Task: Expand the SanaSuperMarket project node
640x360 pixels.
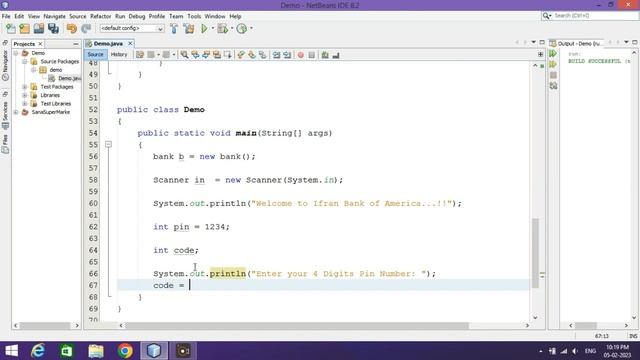Action: tap(16, 112)
